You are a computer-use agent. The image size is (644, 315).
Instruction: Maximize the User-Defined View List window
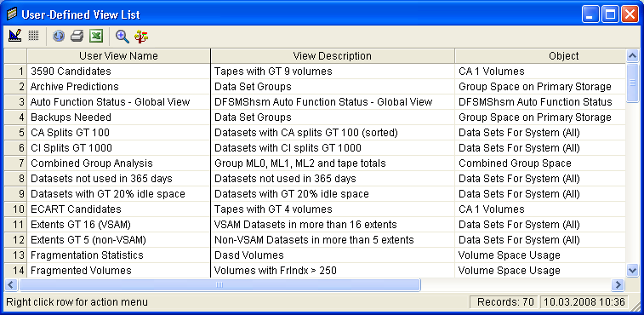(610, 15)
